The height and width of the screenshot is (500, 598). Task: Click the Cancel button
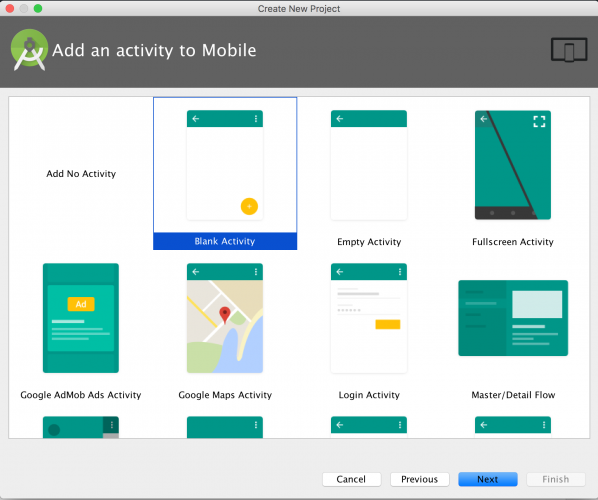pos(351,479)
